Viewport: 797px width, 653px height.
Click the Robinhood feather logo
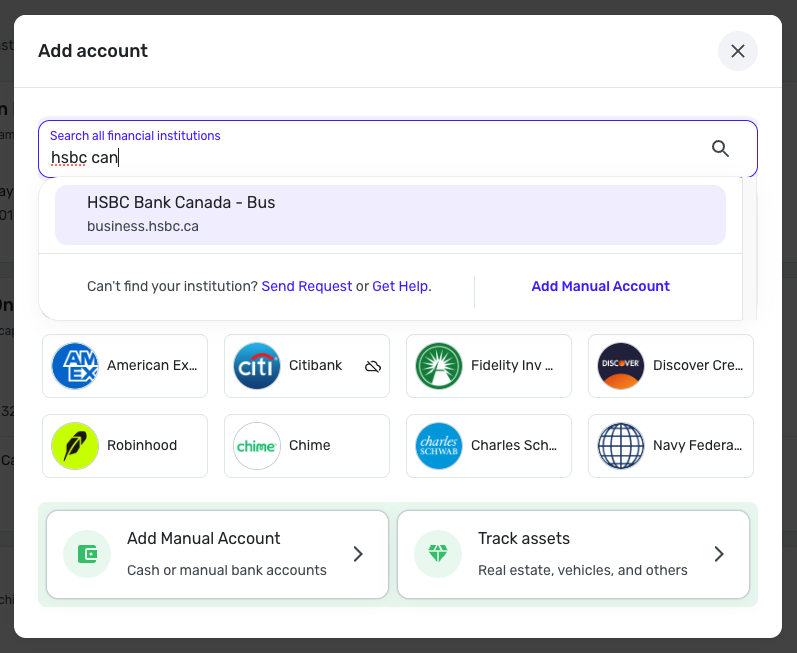tap(75, 446)
